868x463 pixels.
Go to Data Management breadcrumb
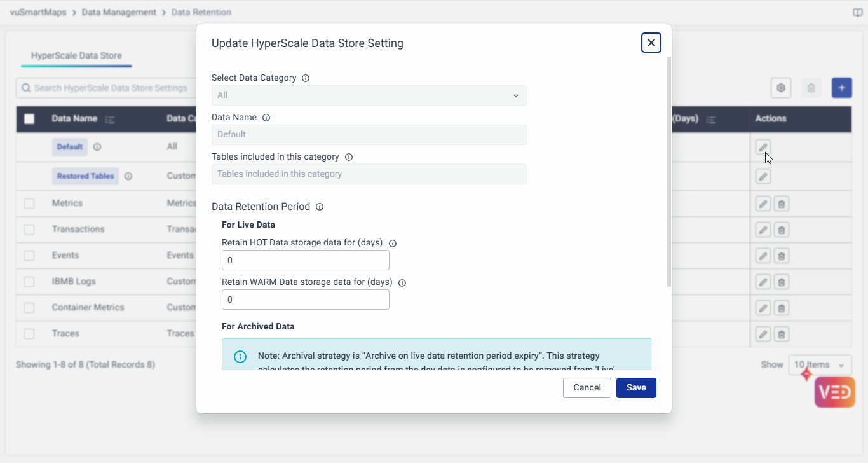point(119,13)
